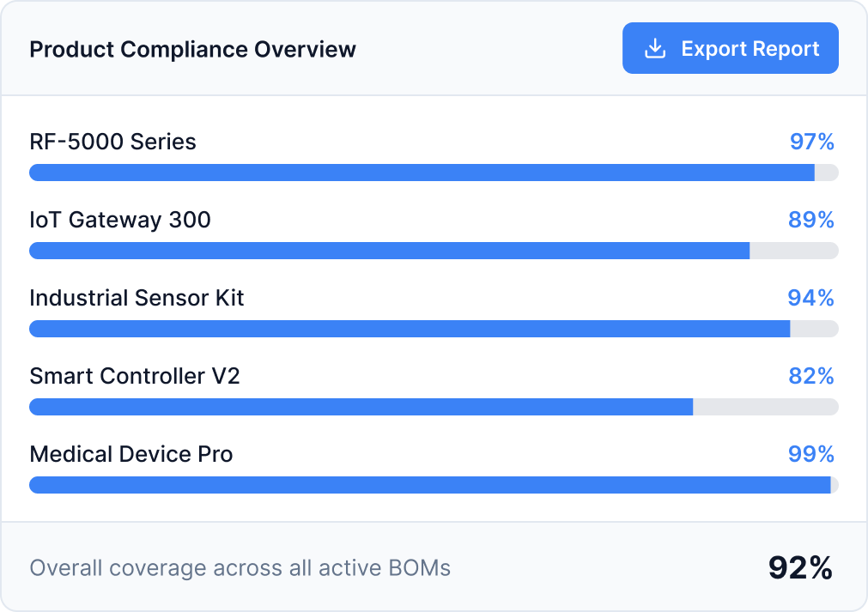
Task: Select the RF-5000 Series product label
Action: (112, 142)
